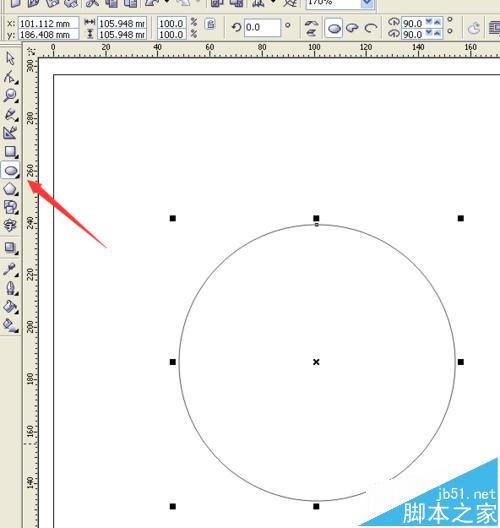Activate the Zoom magnifier tool

click(10, 96)
